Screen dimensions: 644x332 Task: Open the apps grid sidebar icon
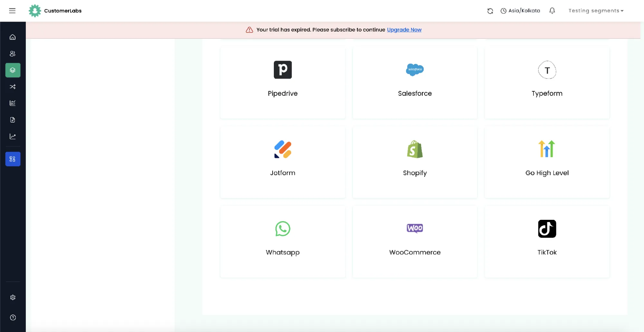(x=13, y=159)
